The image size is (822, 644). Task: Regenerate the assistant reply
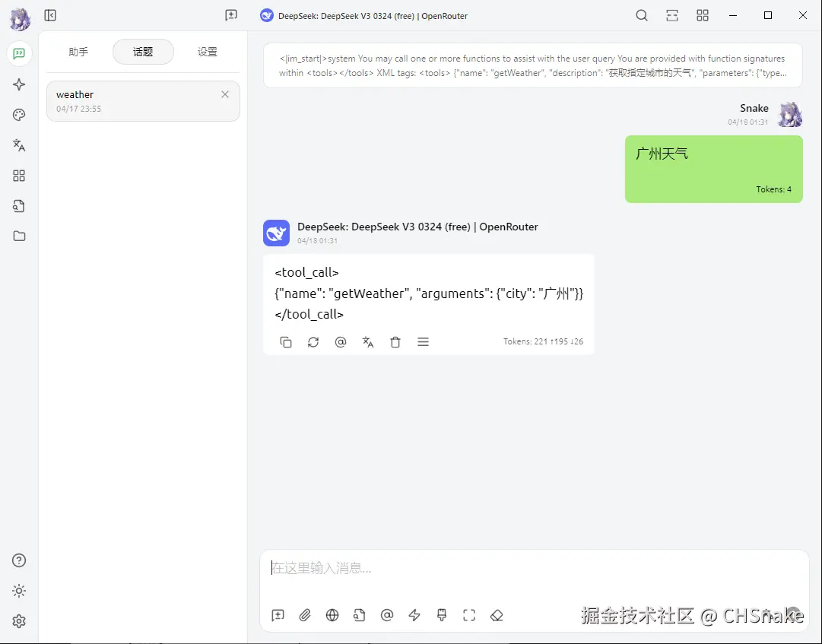pos(313,342)
